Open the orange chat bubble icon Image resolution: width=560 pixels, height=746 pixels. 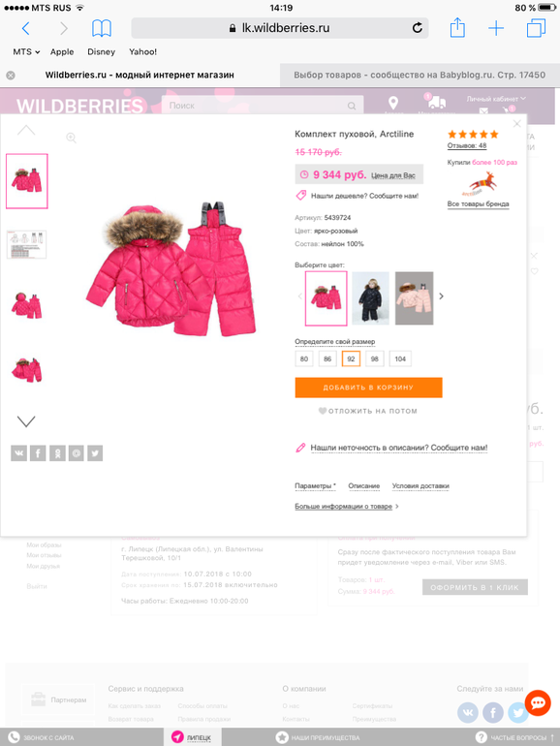click(x=538, y=702)
